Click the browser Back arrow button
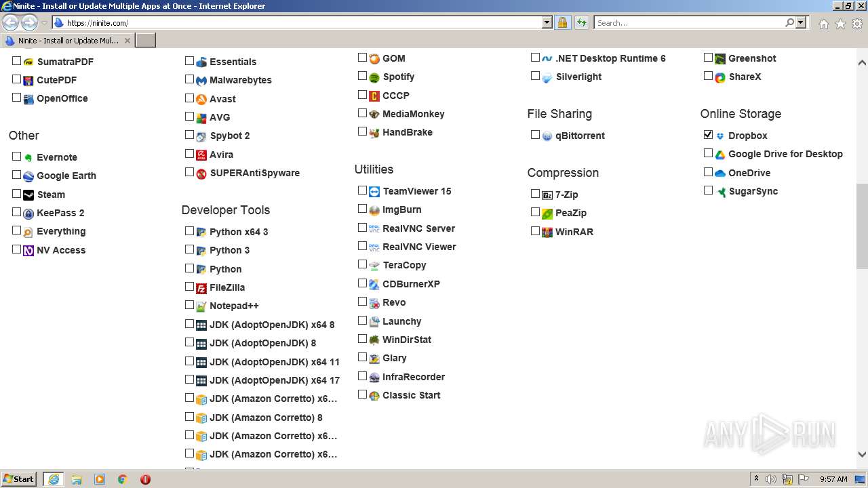This screenshot has width=868, height=488. click(11, 23)
